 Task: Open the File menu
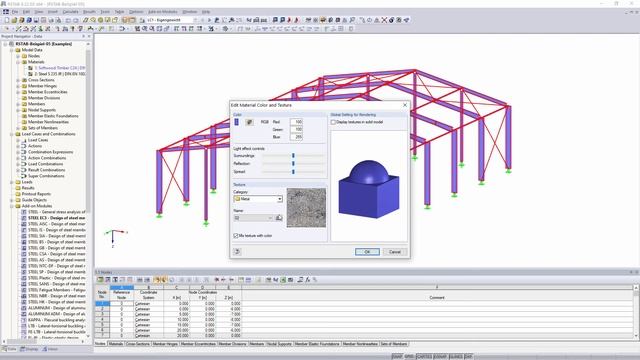tap(15, 12)
